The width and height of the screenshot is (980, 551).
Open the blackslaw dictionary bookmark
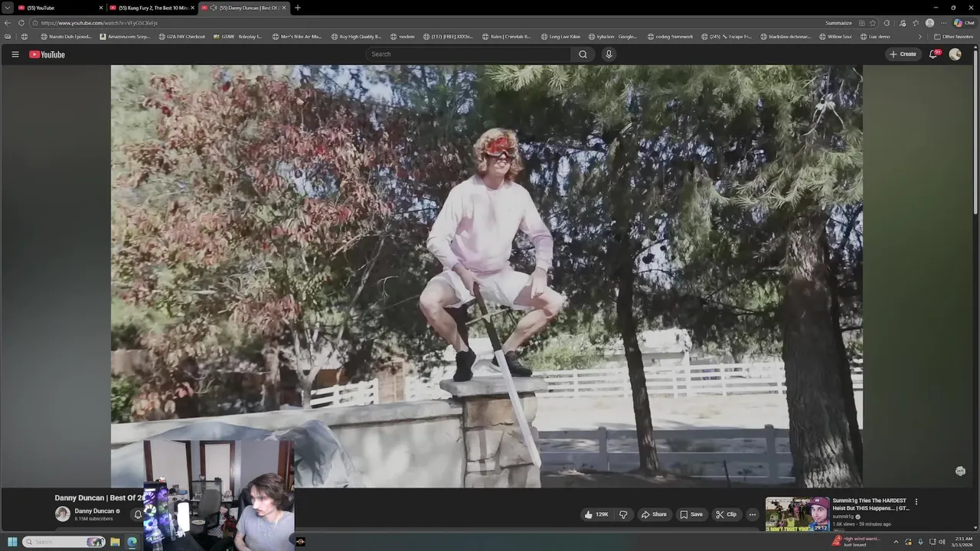pos(786,36)
